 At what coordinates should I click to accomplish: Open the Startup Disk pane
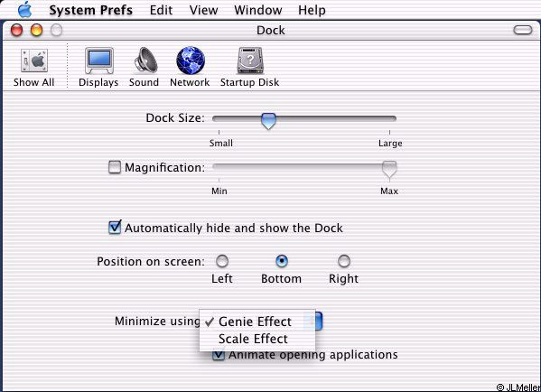click(250, 61)
